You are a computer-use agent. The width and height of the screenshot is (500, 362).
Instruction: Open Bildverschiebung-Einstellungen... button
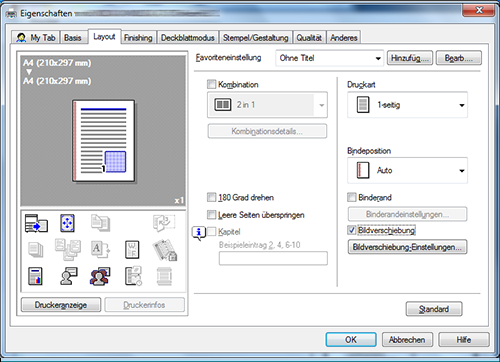tap(407, 247)
